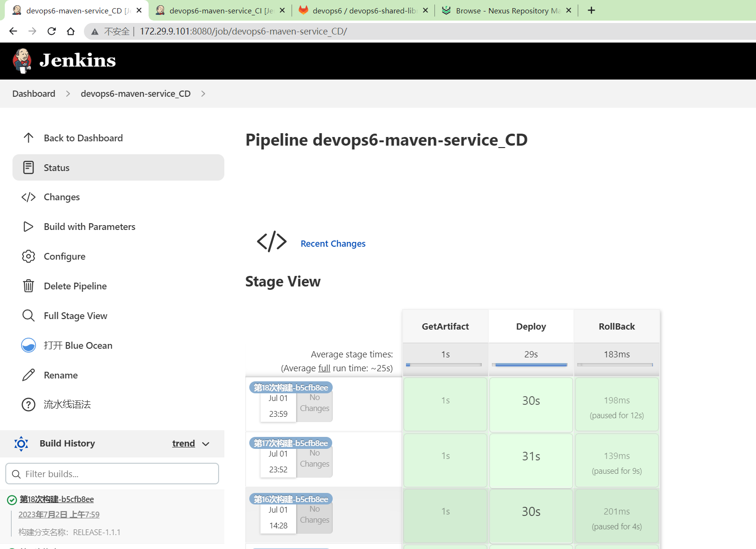Click the Configure gear icon
The height and width of the screenshot is (549, 756).
coord(28,256)
